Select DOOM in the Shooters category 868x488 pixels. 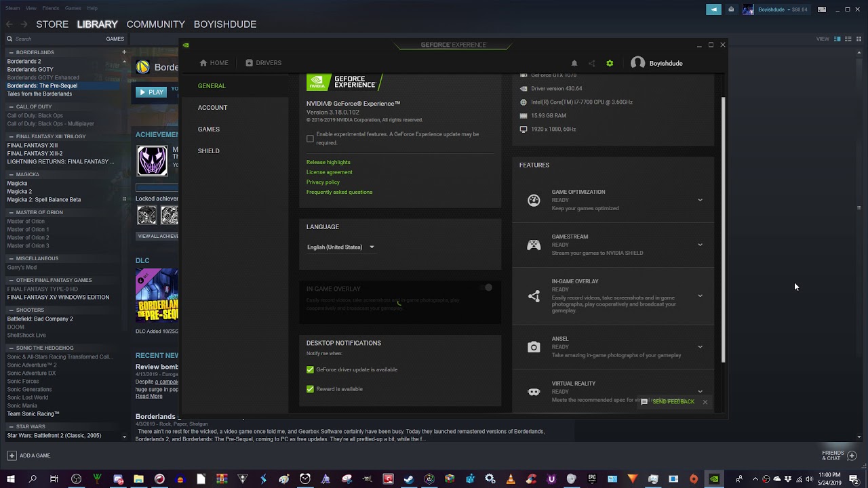[x=16, y=327]
